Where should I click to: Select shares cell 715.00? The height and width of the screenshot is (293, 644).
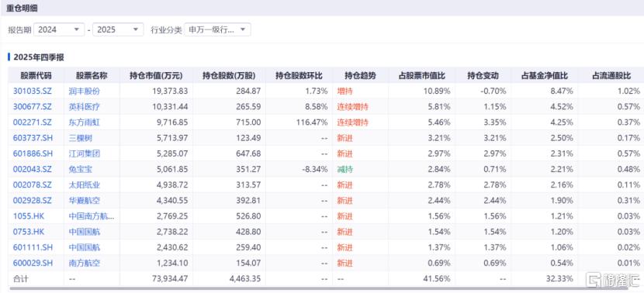pos(248,122)
